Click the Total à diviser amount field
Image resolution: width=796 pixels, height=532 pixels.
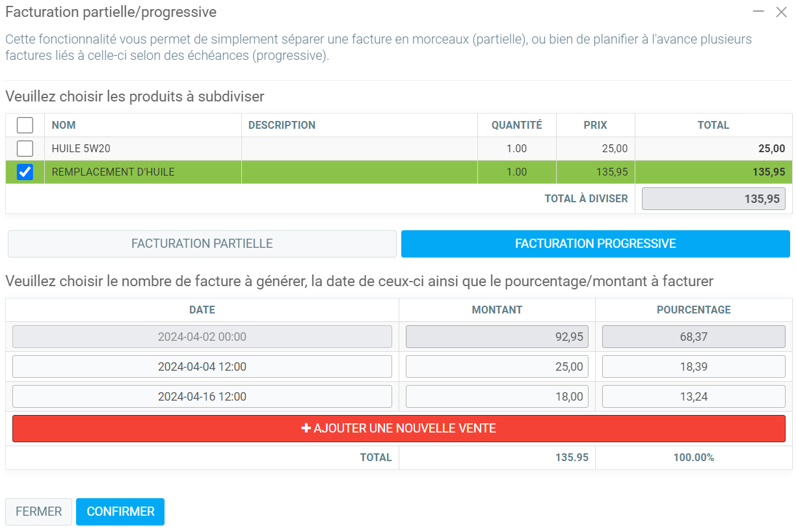point(713,199)
